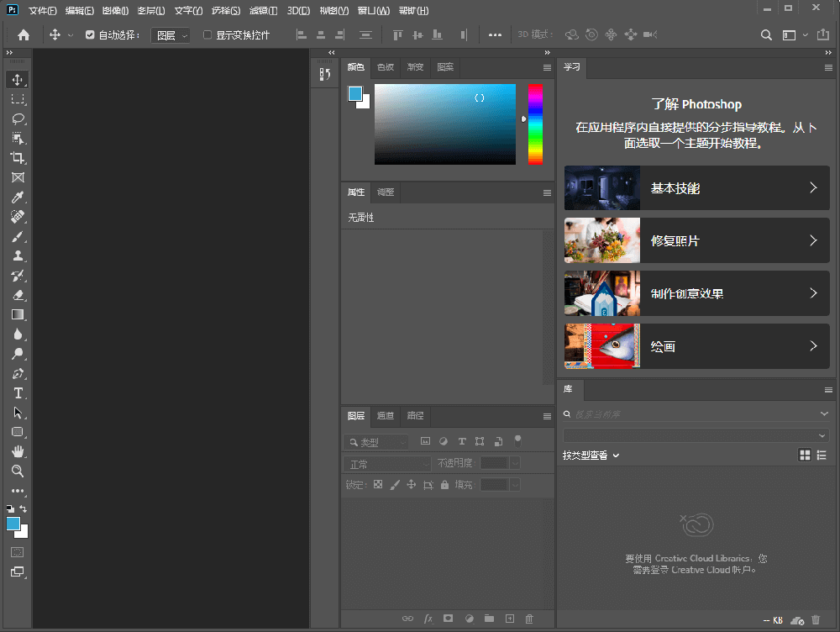The width and height of the screenshot is (840, 632).
Task: Open the view by type dropdown
Action: click(591, 456)
